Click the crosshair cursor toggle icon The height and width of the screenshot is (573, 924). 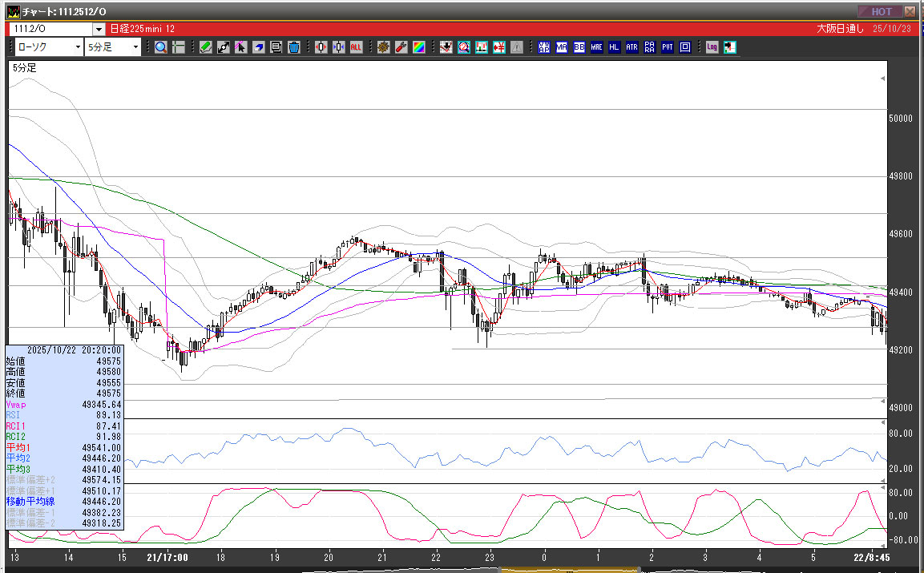point(179,47)
